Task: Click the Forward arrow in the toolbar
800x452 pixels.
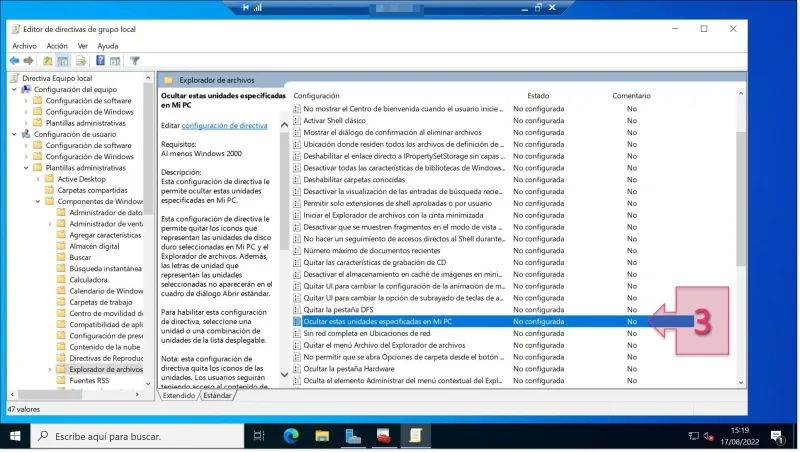Action: point(29,61)
